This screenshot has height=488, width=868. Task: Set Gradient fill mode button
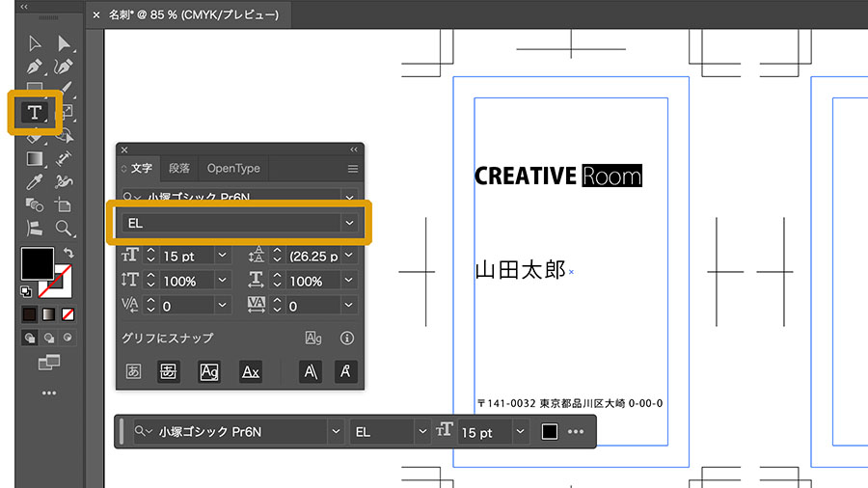pyautogui.click(x=49, y=314)
